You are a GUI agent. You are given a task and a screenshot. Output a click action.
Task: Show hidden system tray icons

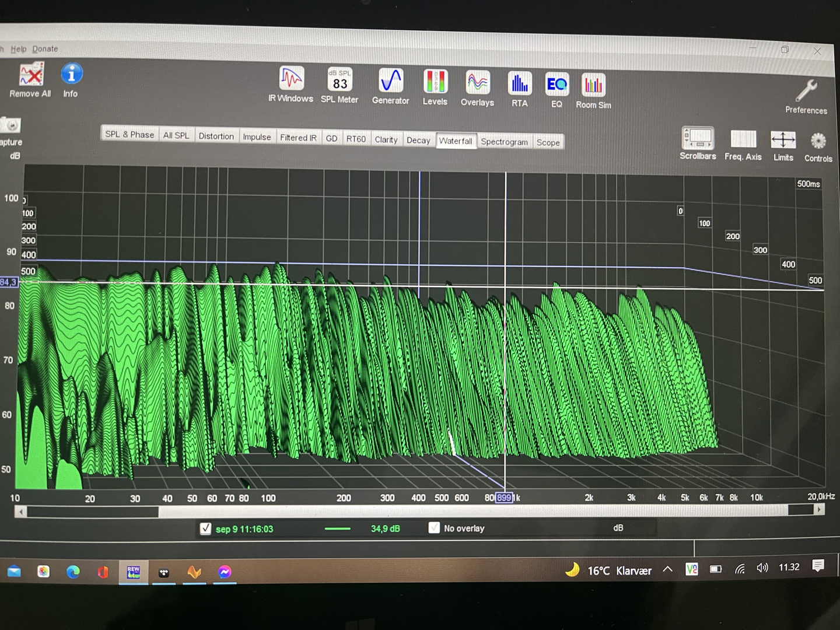[x=667, y=569]
